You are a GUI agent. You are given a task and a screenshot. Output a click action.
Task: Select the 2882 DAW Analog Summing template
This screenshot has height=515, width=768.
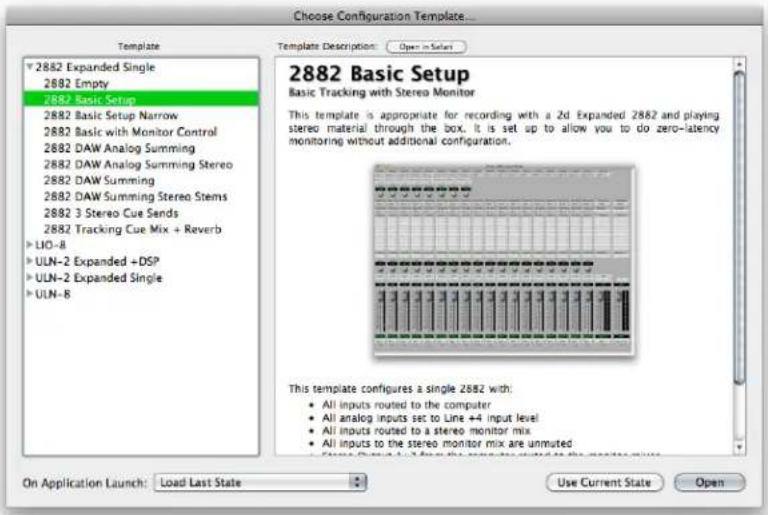[141, 148]
